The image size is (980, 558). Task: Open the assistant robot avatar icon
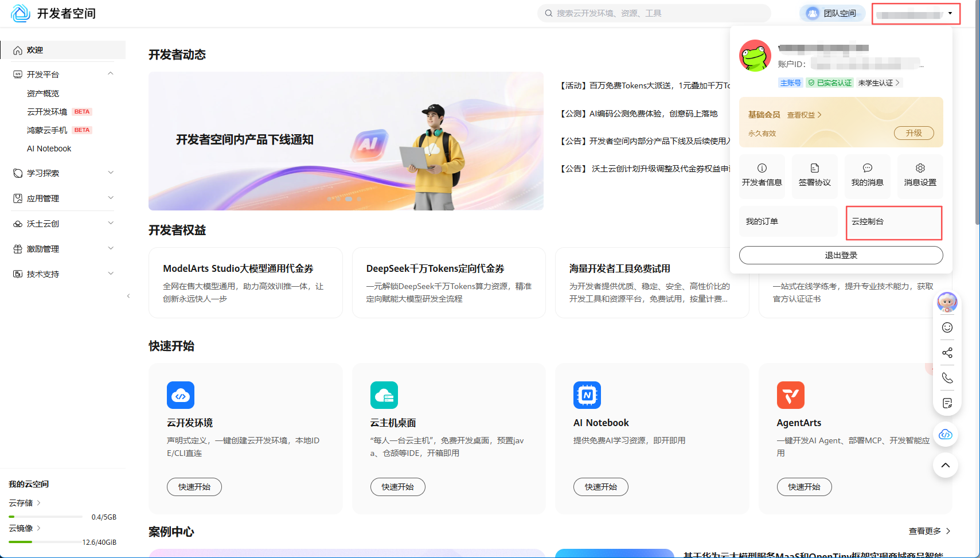947,302
